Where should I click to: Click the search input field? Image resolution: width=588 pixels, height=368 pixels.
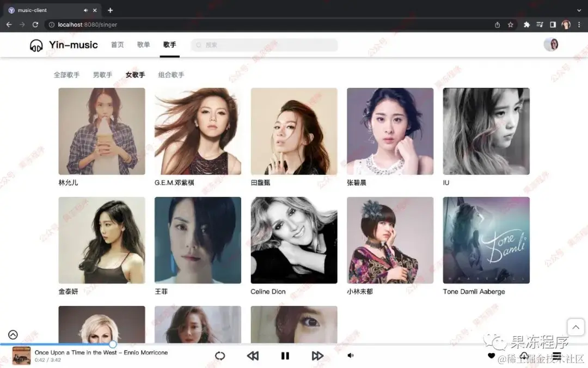point(264,44)
